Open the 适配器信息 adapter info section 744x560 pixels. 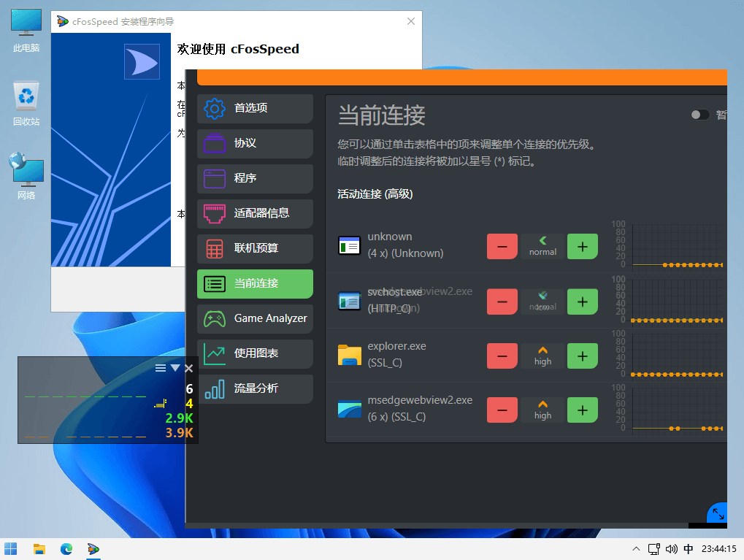click(x=255, y=213)
